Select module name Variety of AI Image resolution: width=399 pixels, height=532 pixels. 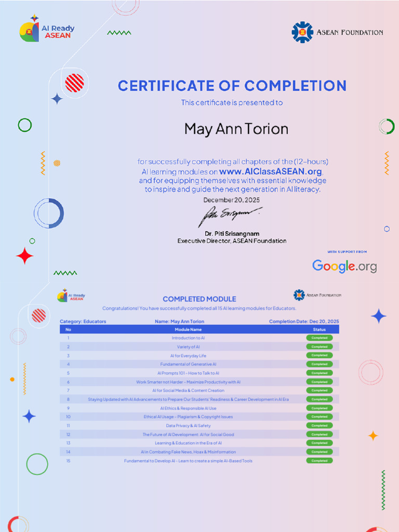coord(188,347)
